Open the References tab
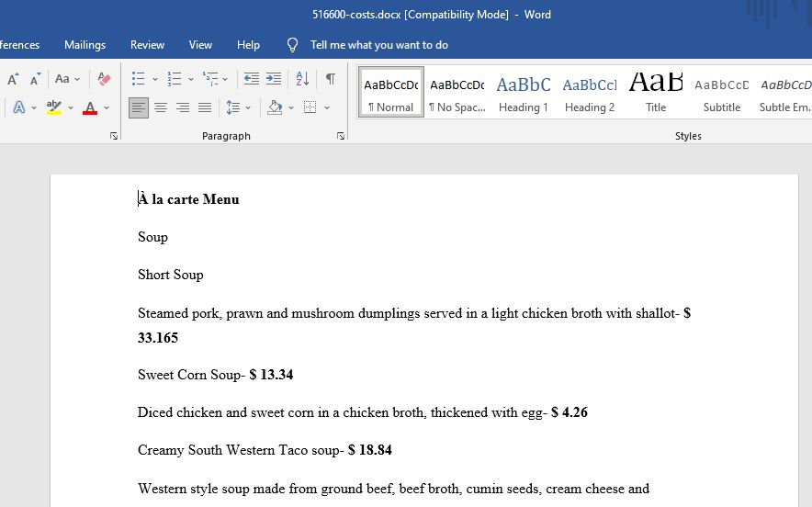812x507 pixels. pyautogui.click(x=19, y=45)
